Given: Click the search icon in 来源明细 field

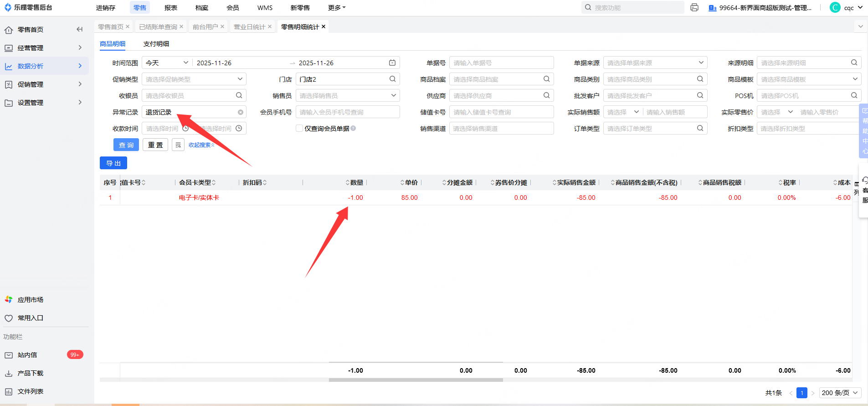Looking at the screenshot, I should click(854, 62).
